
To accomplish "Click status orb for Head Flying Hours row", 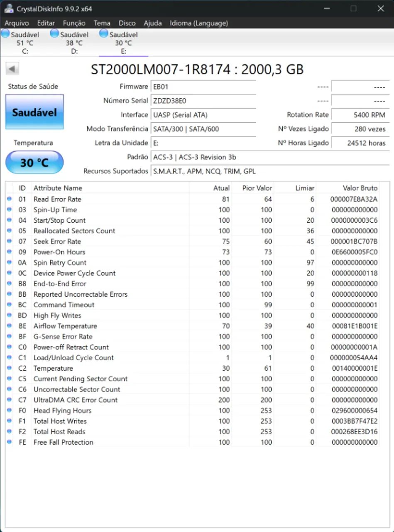I will coord(10,410).
